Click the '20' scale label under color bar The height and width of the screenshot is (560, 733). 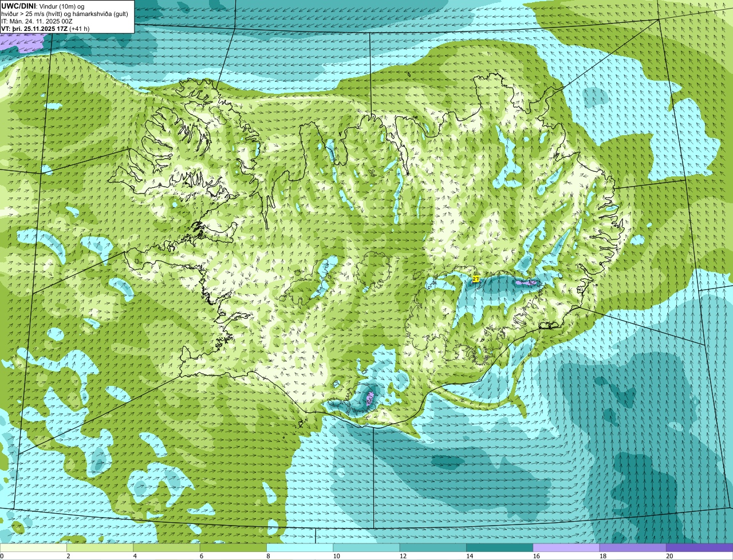point(669,556)
